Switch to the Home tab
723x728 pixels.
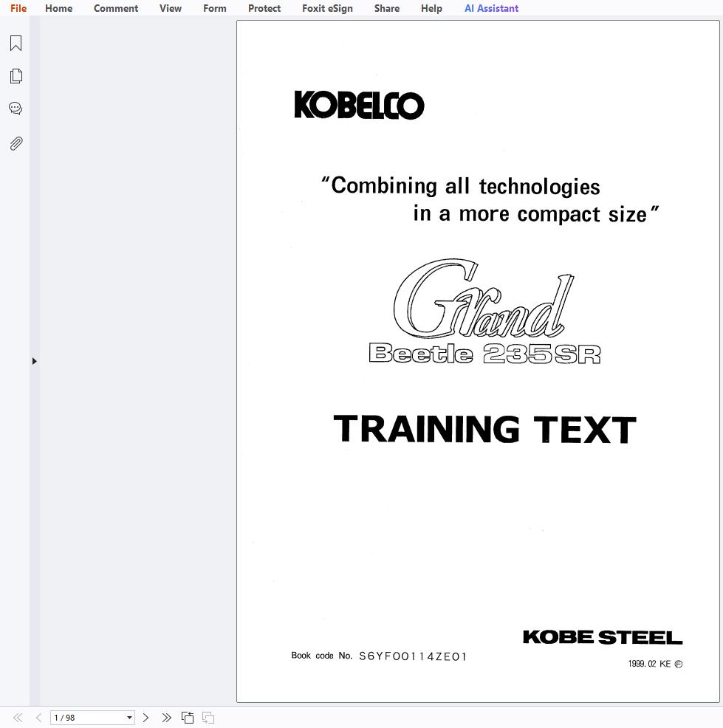click(x=59, y=8)
